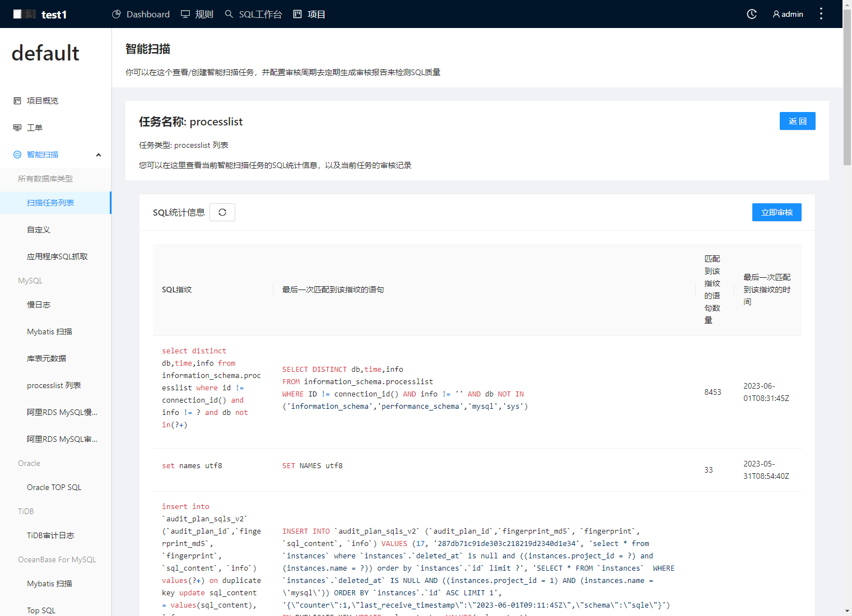Select 阿里RDS MySQL审... sidebar item
Image resolution: width=852 pixels, height=616 pixels.
point(55,439)
